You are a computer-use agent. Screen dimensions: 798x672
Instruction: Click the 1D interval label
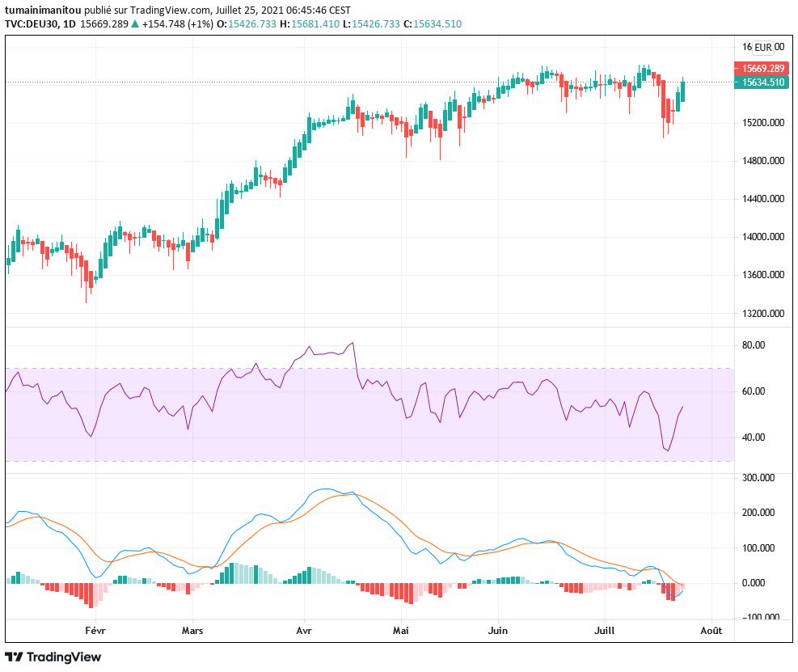tap(70, 24)
